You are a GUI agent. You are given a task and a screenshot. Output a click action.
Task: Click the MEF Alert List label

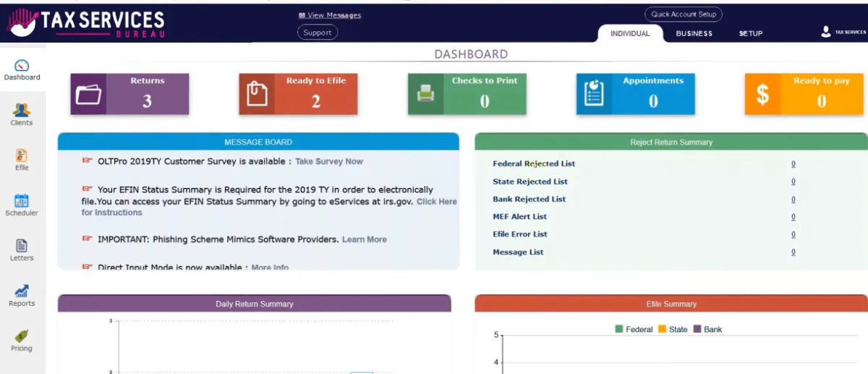[519, 216]
